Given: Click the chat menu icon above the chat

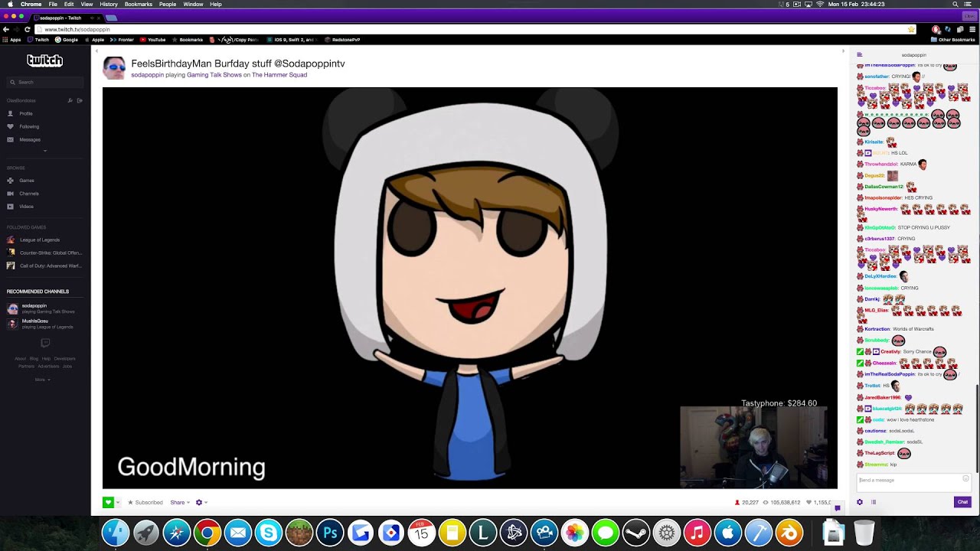Looking at the screenshot, I should point(860,54).
